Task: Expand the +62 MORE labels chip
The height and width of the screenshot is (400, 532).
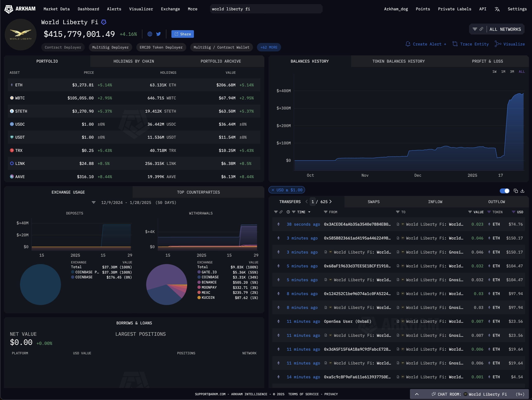Action: coord(269,47)
